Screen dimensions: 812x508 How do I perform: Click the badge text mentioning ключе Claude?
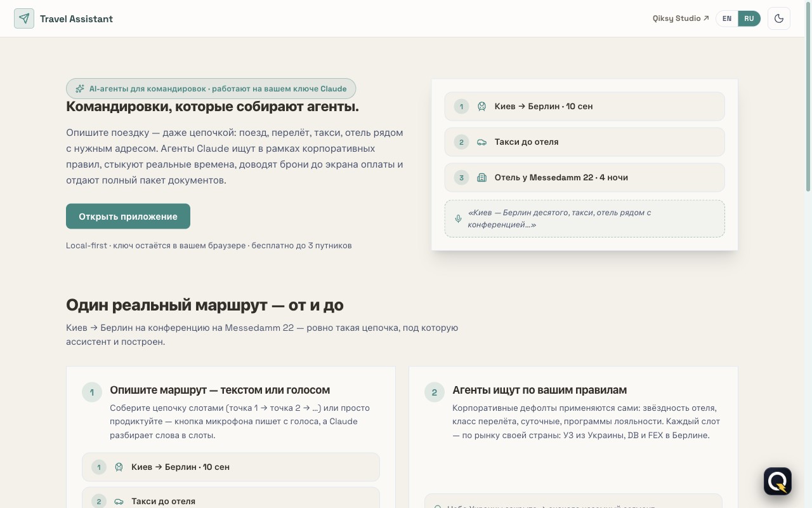pyautogui.click(x=218, y=89)
